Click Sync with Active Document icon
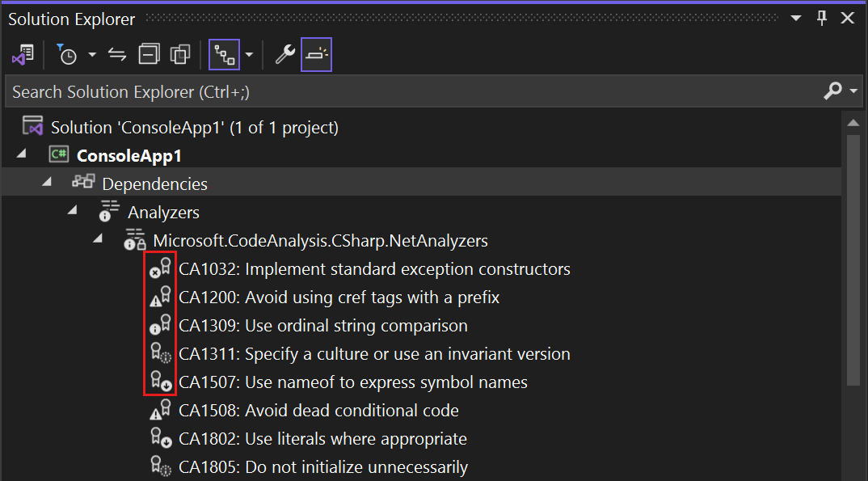Viewport: 868px width, 481px height. 116,54
